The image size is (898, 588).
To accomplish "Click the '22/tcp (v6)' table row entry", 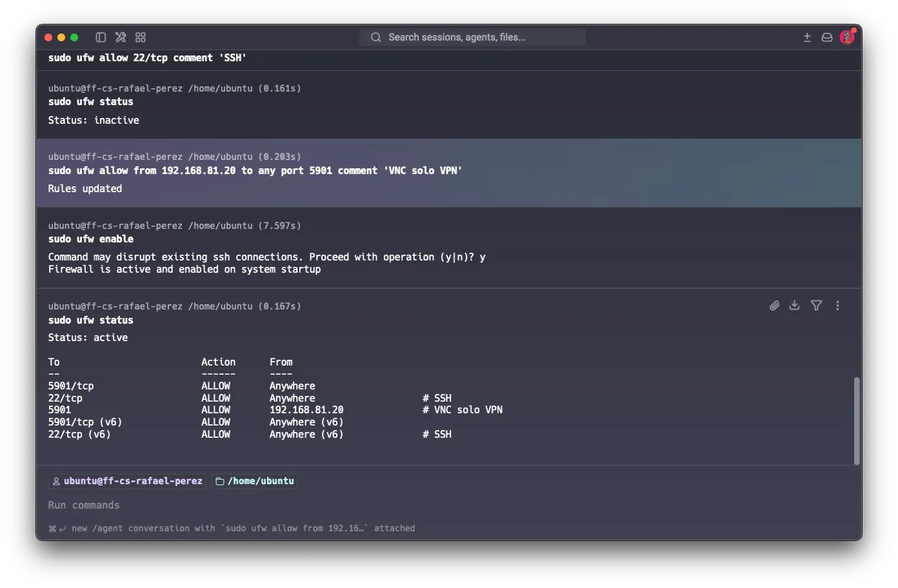I will (x=79, y=435).
